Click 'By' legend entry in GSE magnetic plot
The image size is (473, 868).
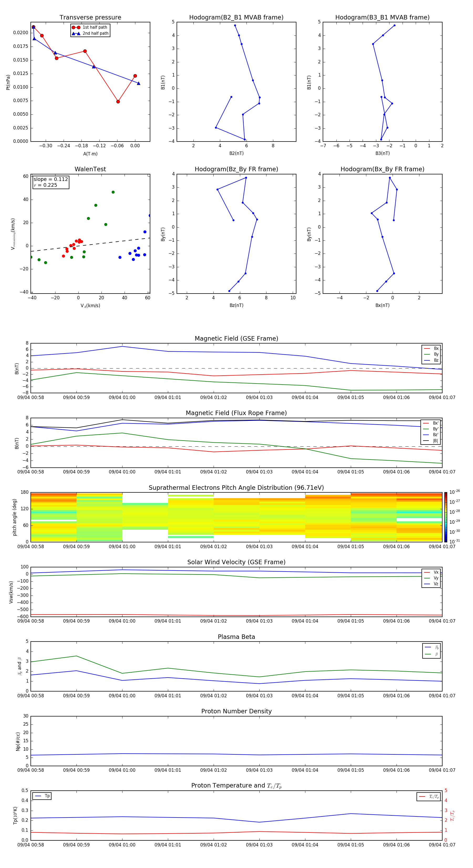(431, 354)
